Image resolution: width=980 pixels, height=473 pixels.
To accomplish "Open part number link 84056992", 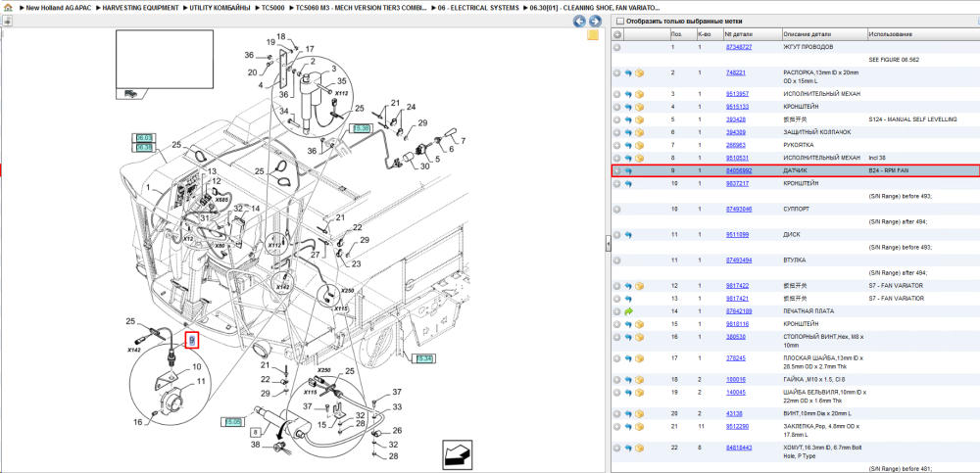I will point(738,170).
